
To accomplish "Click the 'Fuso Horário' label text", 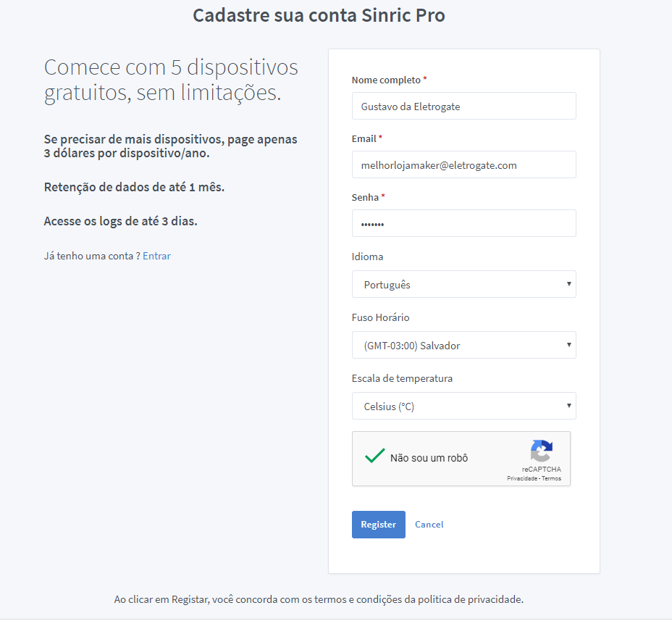I will click(x=381, y=317).
